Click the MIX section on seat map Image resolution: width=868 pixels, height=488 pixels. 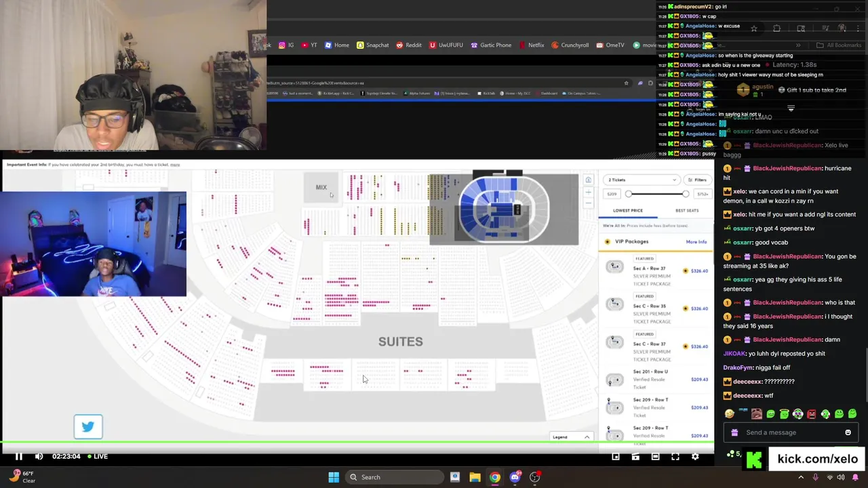pyautogui.click(x=321, y=188)
